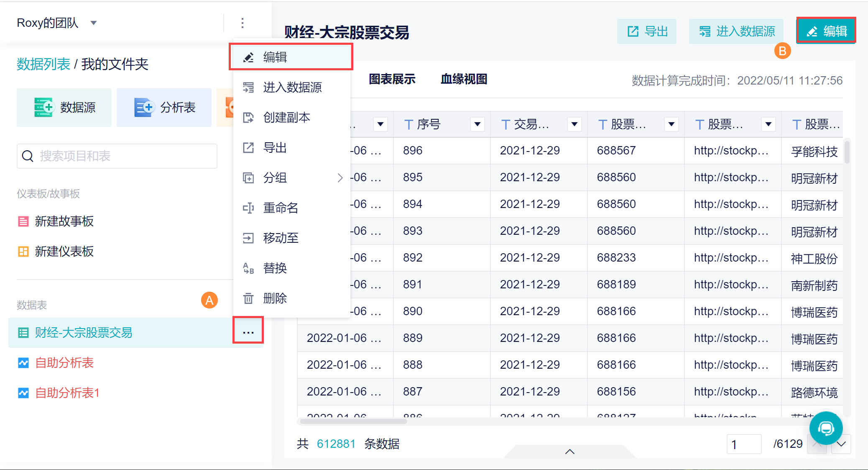Click the 删除 trash icon in context menu
This screenshot has width=868, height=470.
[248, 298]
